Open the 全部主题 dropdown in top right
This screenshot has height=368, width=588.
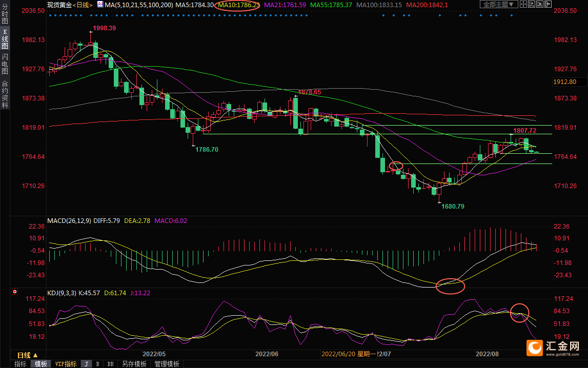497,4
